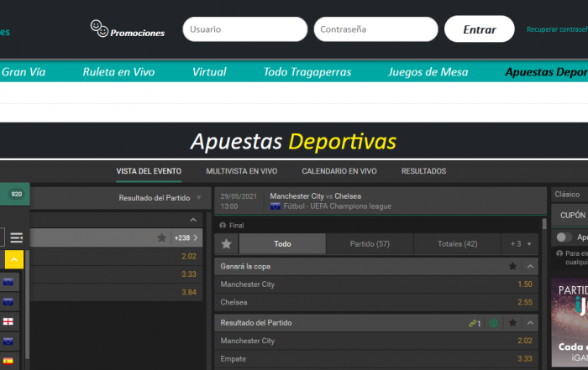
Task: Click the 3.33 odds in left list
Action: (x=189, y=274)
